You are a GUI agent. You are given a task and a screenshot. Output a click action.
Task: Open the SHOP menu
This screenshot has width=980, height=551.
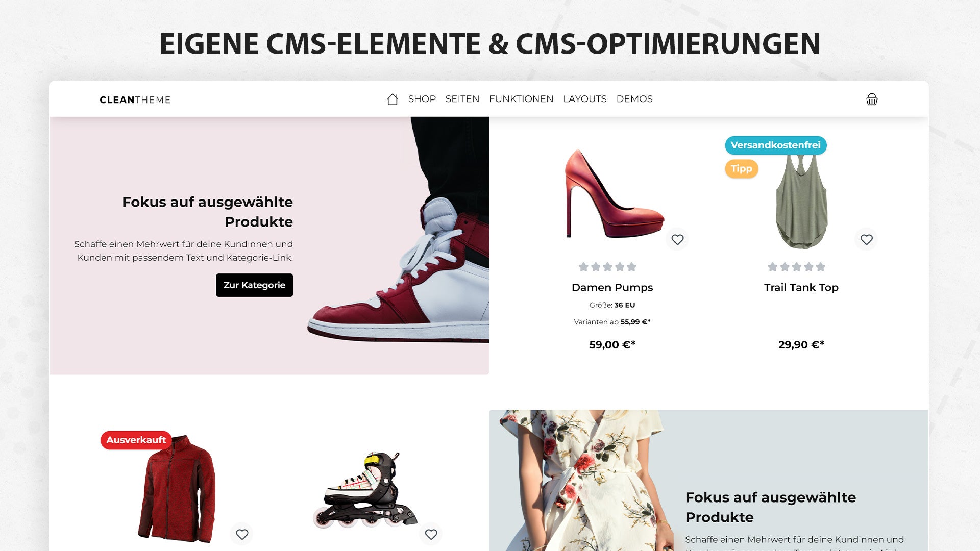pyautogui.click(x=422, y=99)
